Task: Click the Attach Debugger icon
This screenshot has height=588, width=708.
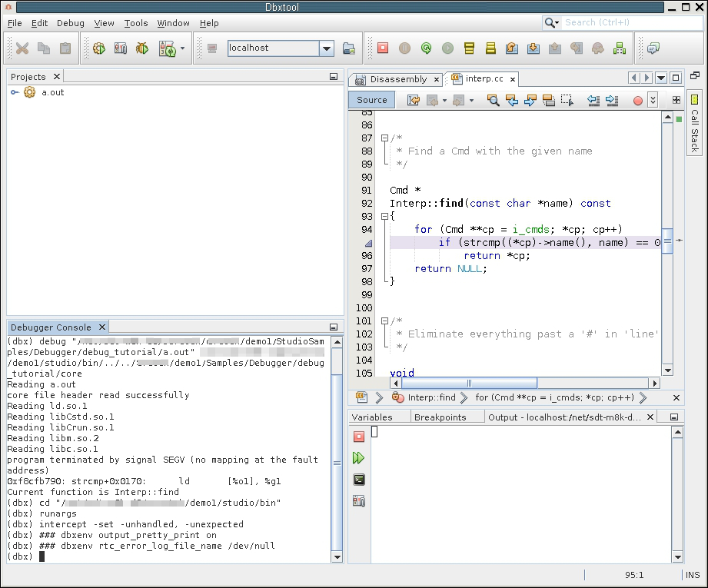Action: point(167,48)
